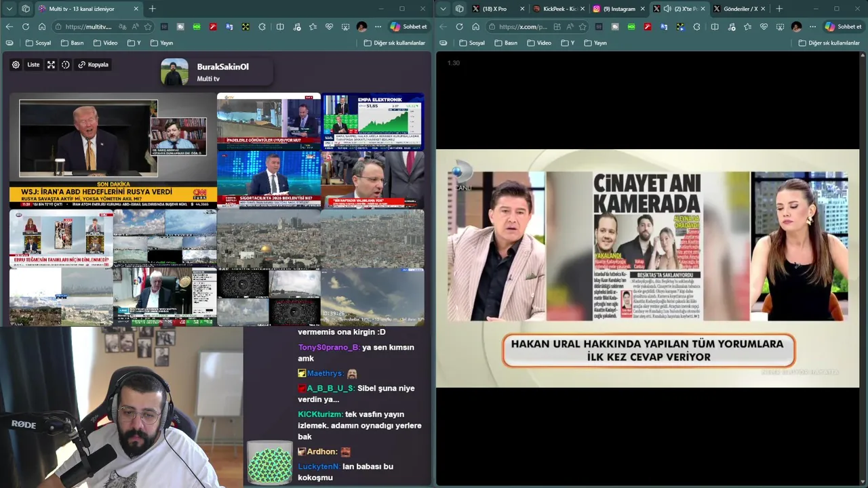The height and width of the screenshot is (488, 868).
Task: Open profile avatar in Multi tv window
Action: 361,26
